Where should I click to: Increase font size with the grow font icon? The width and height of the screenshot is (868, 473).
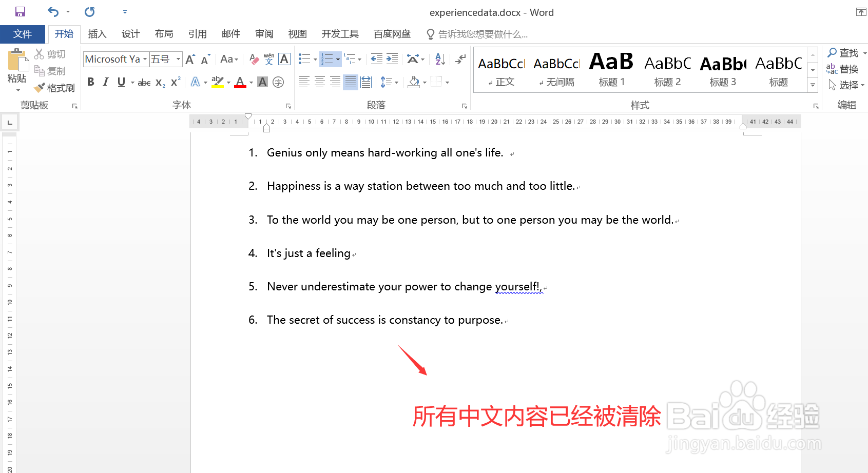tap(190, 60)
